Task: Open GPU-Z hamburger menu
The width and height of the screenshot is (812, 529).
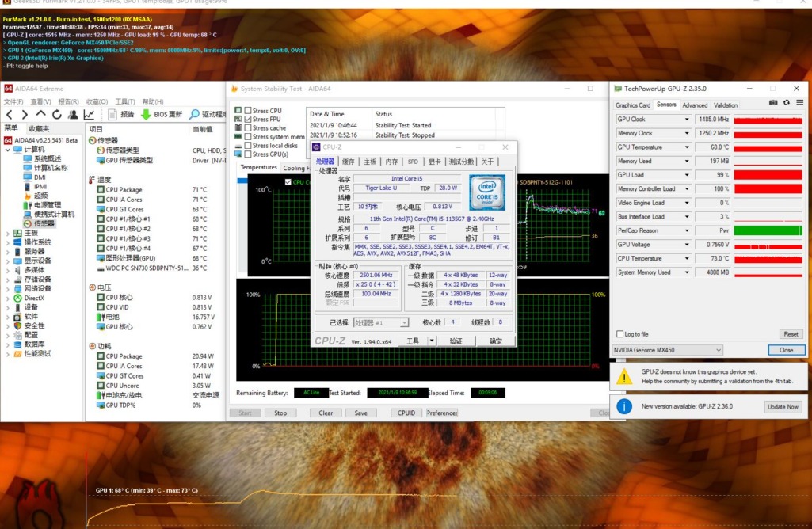Action: click(x=799, y=102)
